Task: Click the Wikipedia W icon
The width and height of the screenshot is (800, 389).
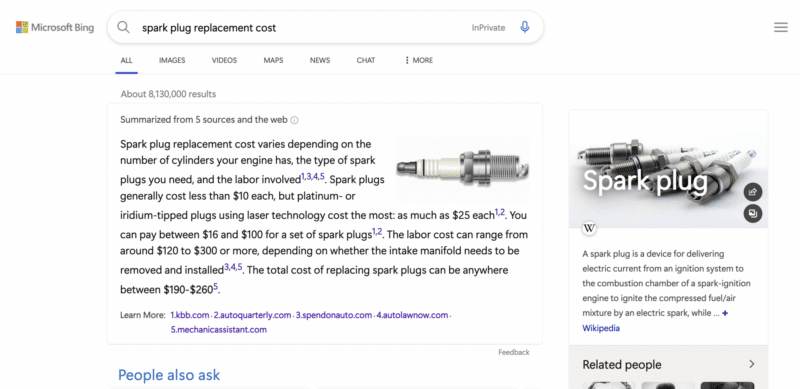Action: (x=589, y=228)
